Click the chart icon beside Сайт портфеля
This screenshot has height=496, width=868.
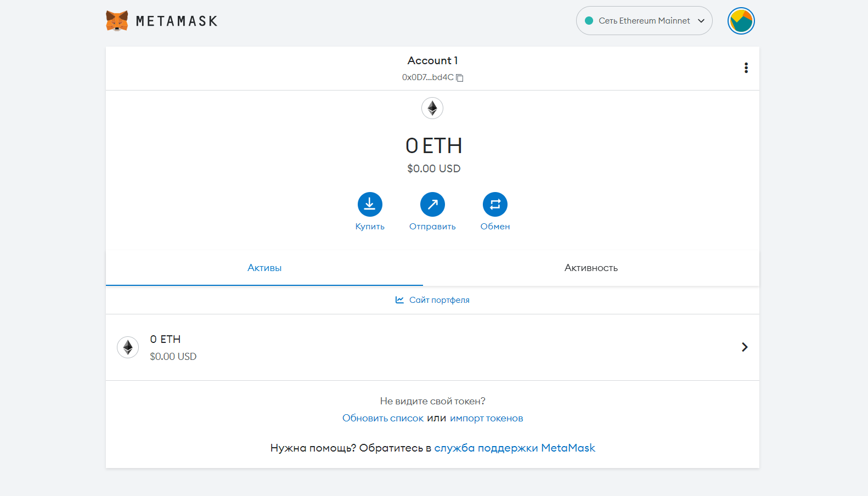(399, 300)
